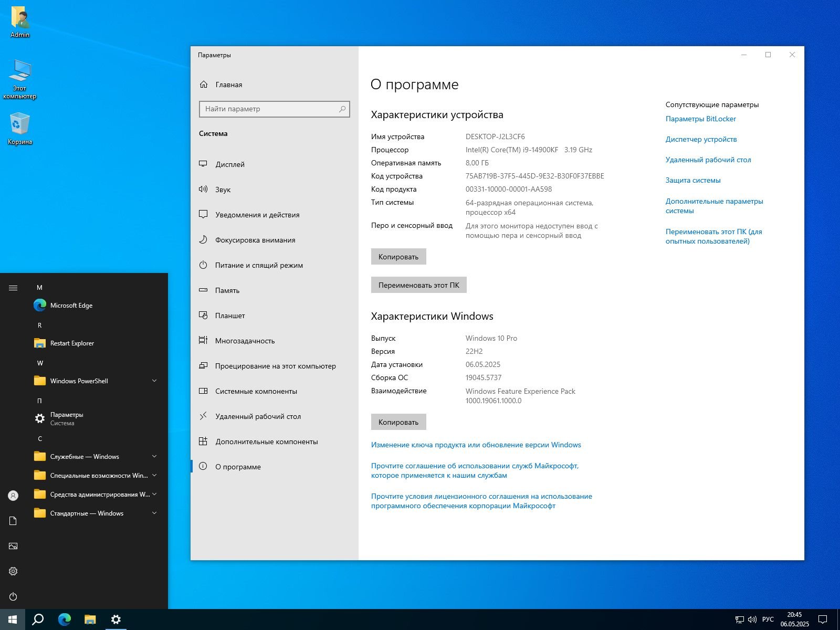Click the Уведомления и действия icon
Screen dimensions: 840x630
pyautogui.click(x=203, y=214)
